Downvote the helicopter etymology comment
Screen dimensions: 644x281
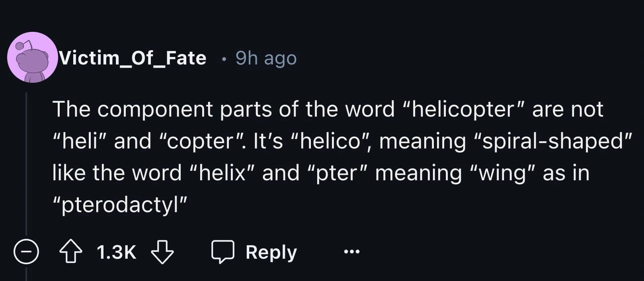(162, 252)
